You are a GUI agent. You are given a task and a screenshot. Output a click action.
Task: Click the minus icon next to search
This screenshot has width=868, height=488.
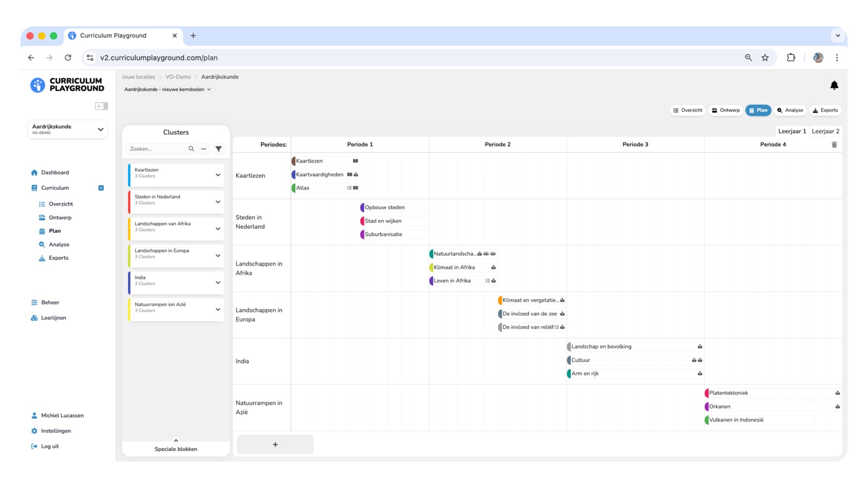204,149
